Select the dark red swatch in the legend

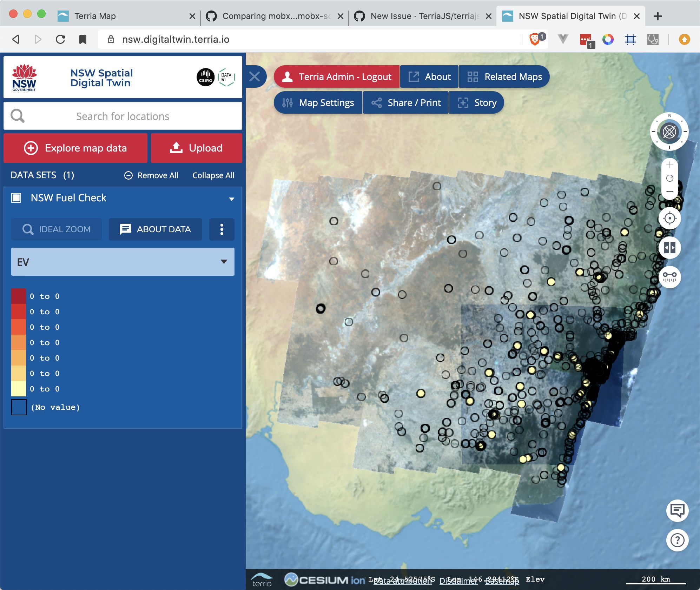[18, 296]
